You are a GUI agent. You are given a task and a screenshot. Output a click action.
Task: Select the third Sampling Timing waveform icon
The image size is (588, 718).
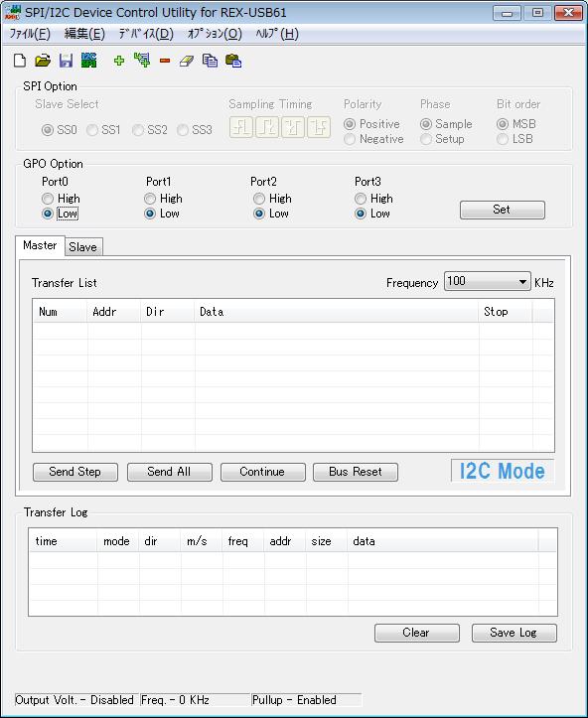coord(293,127)
